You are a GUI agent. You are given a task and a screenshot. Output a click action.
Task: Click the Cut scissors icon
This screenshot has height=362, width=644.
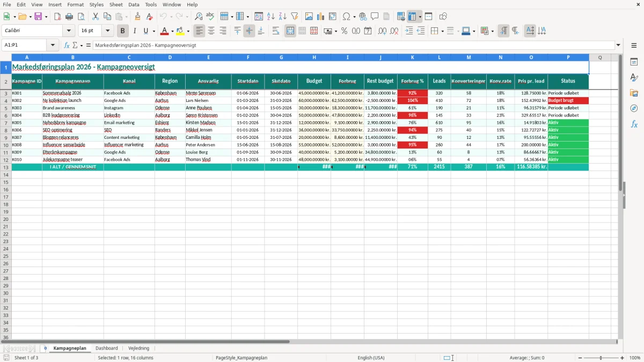96,17
